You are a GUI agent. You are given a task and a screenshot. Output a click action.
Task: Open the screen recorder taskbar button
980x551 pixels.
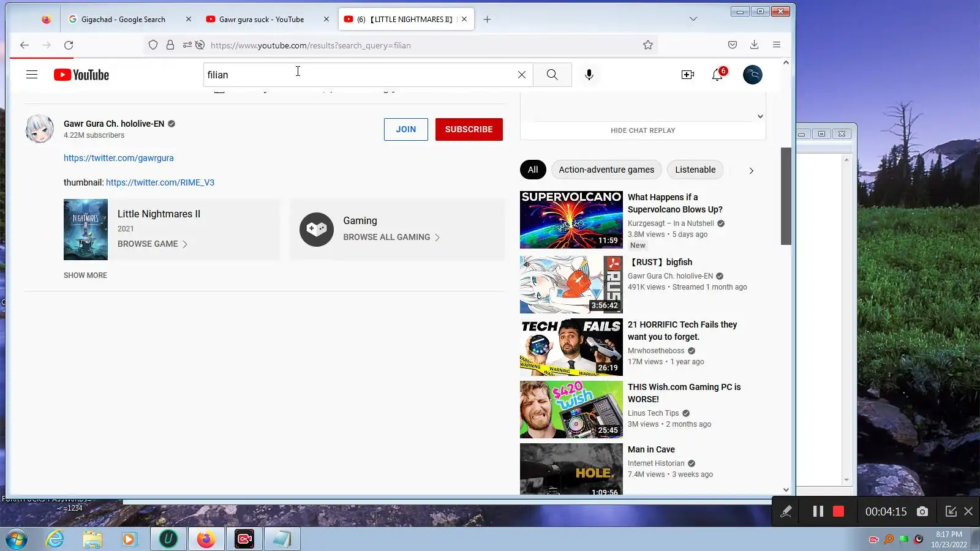pyautogui.click(x=244, y=539)
